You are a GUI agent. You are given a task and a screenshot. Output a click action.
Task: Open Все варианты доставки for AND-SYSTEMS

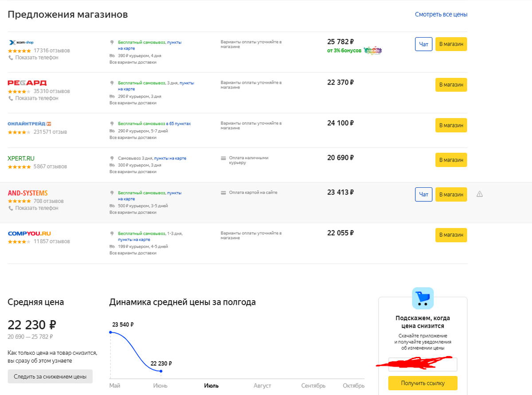(133, 213)
